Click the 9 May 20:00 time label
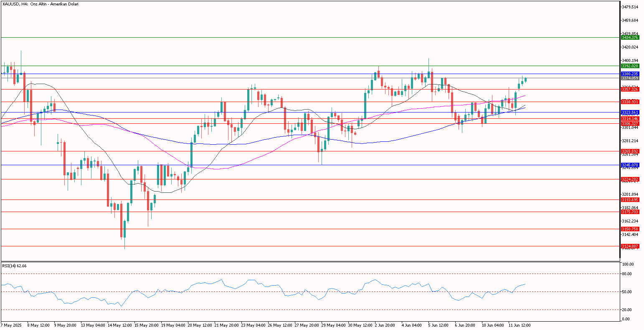644x330 pixels. click(66, 325)
